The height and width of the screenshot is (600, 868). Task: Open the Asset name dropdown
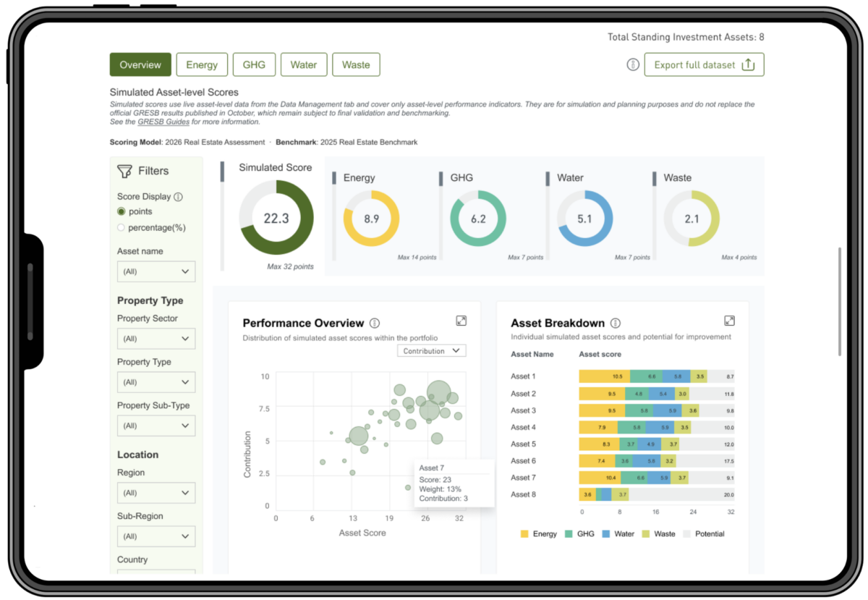pos(156,271)
